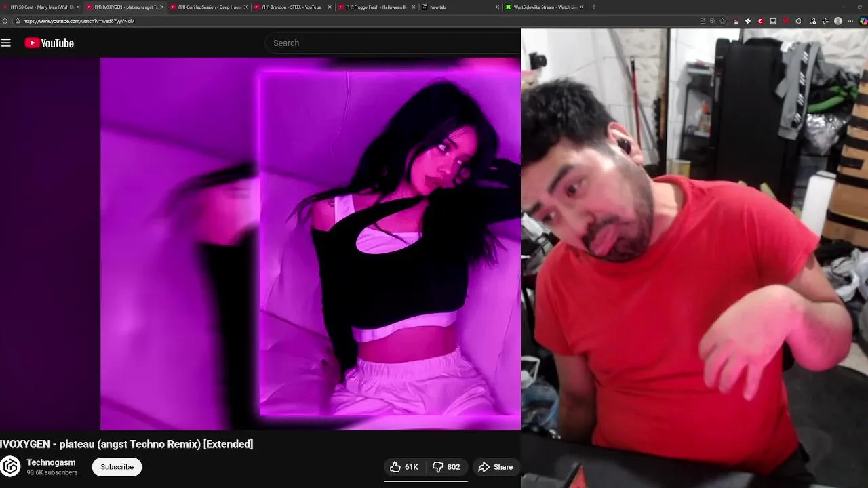
Task: Dislike the video with thumbs-down 802
Action: [446, 467]
